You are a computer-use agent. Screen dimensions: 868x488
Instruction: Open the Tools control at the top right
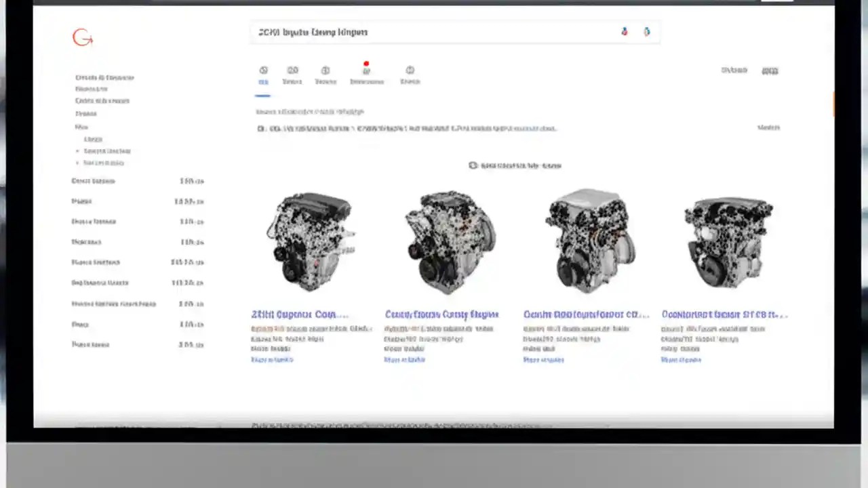770,70
